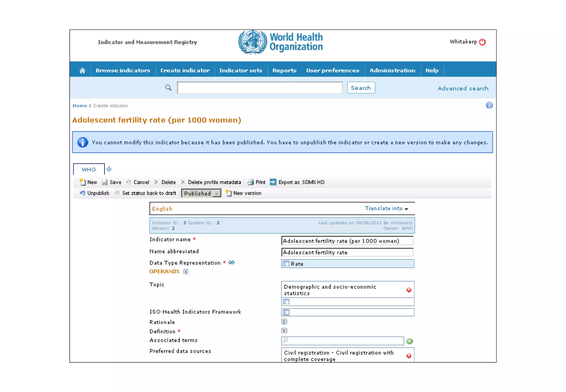Click green add associated term icon

click(x=410, y=341)
